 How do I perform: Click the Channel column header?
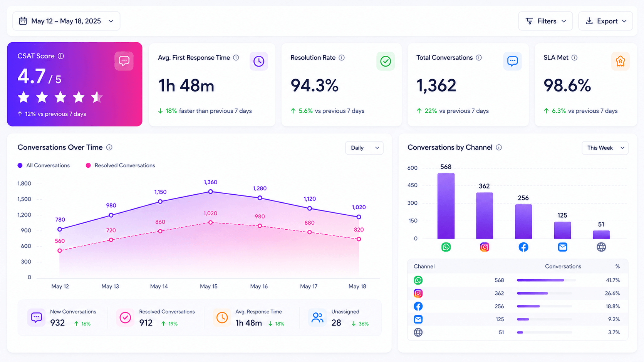click(x=424, y=266)
